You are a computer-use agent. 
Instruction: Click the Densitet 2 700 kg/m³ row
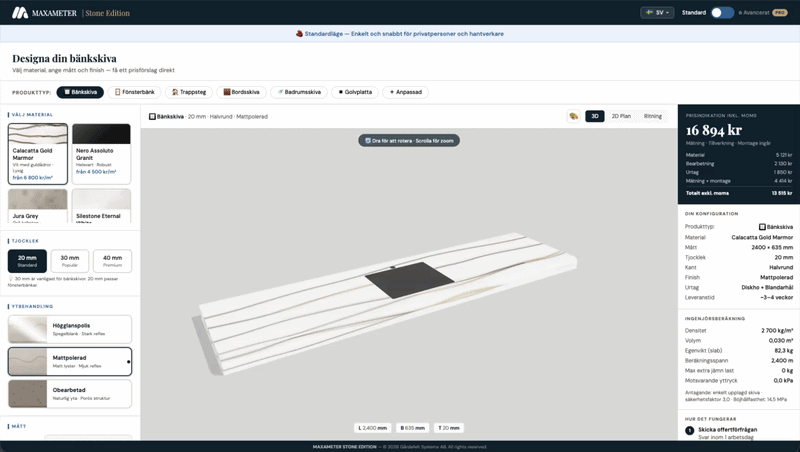click(x=739, y=331)
